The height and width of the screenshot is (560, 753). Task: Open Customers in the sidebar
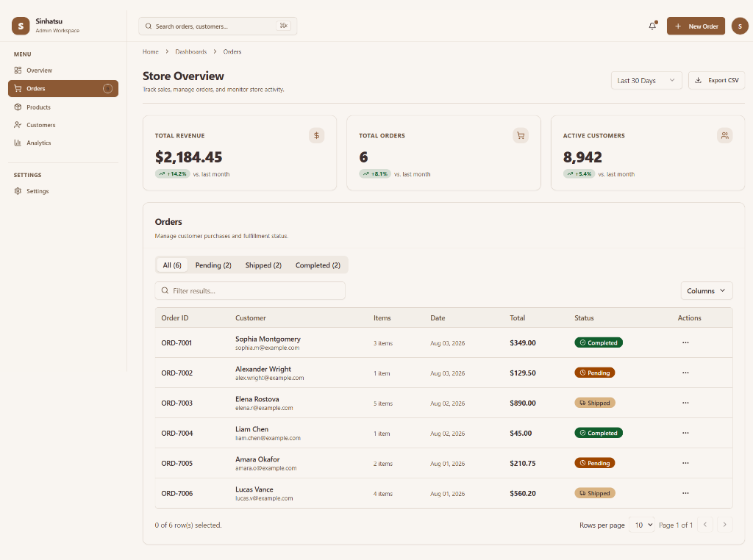click(63, 125)
